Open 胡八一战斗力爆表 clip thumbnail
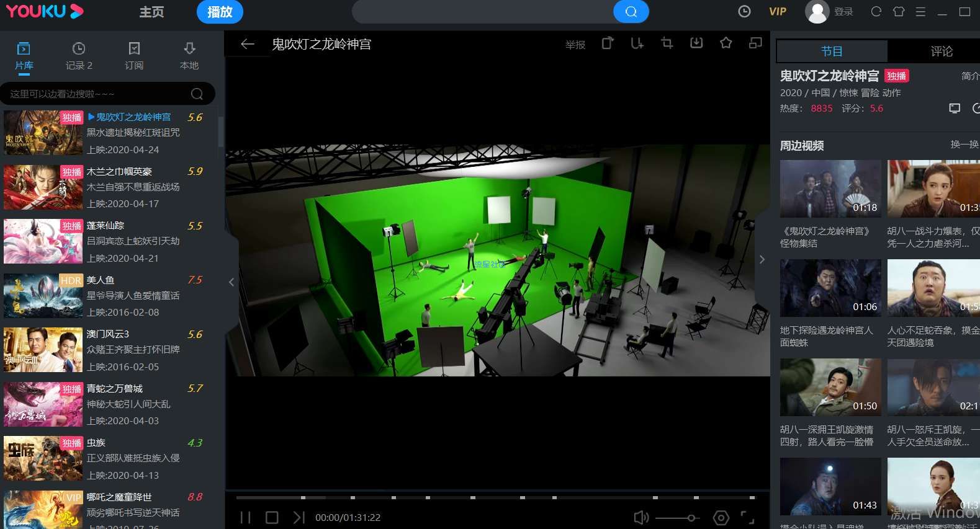This screenshot has width=980, height=529. tap(933, 189)
